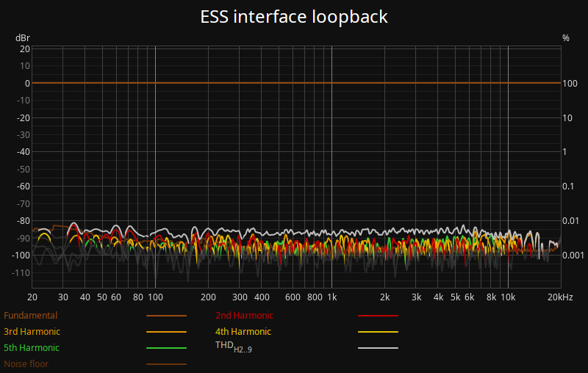Viewport: 588px width, 373px height.
Task: Click the 0.01 percent axis value
Action: tap(570, 220)
